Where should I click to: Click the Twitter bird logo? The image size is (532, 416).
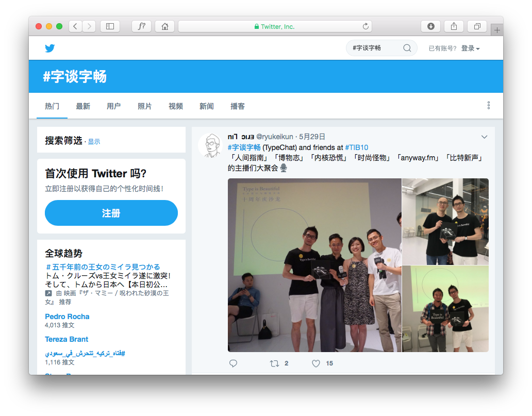(x=50, y=48)
